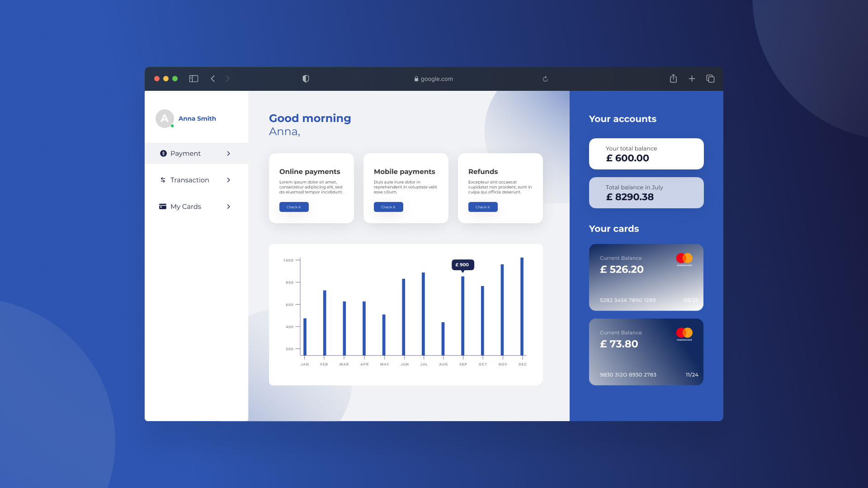Click the transfer arrows Transaction icon
Screen dimensions: 868x488
[163, 180]
